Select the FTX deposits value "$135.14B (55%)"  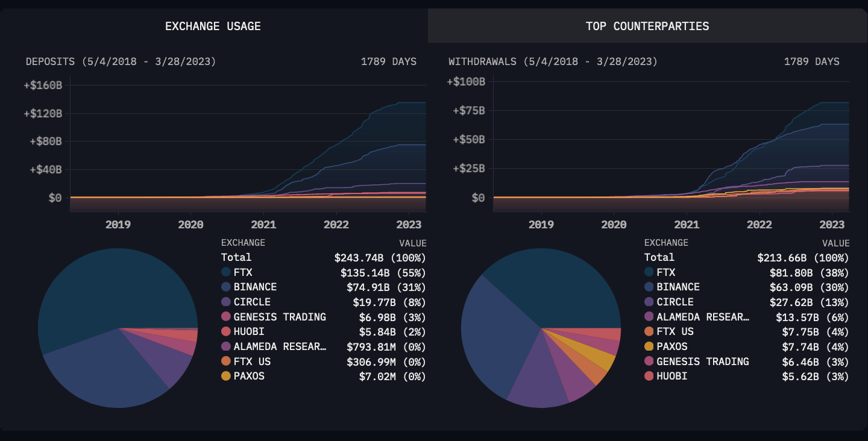pyautogui.click(x=383, y=272)
